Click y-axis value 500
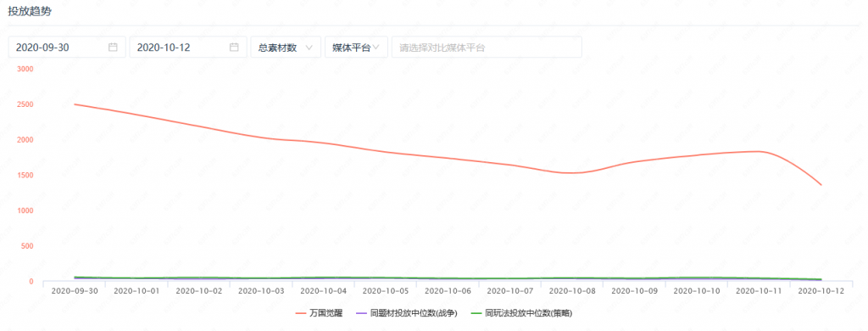The height and width of the screenshot is (331, 868). click(x=28, y=245)
